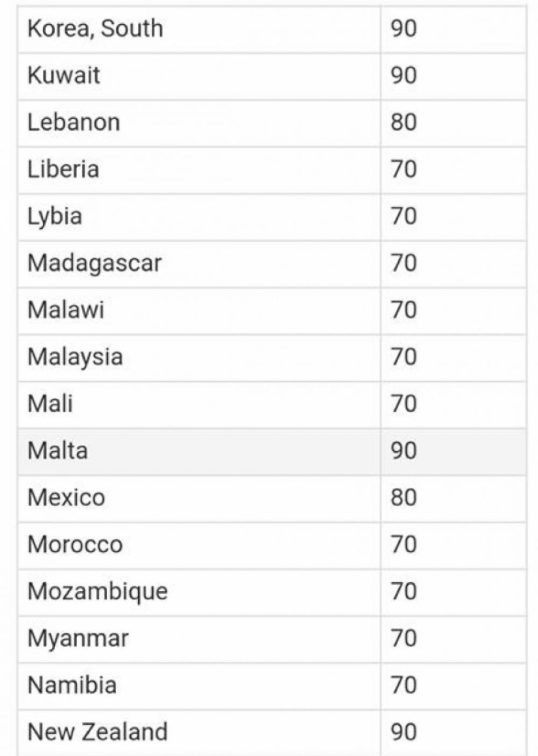This screenshot has width=538, height=756.
Task: Click the Malaysia row name
Action: [75, 358]
